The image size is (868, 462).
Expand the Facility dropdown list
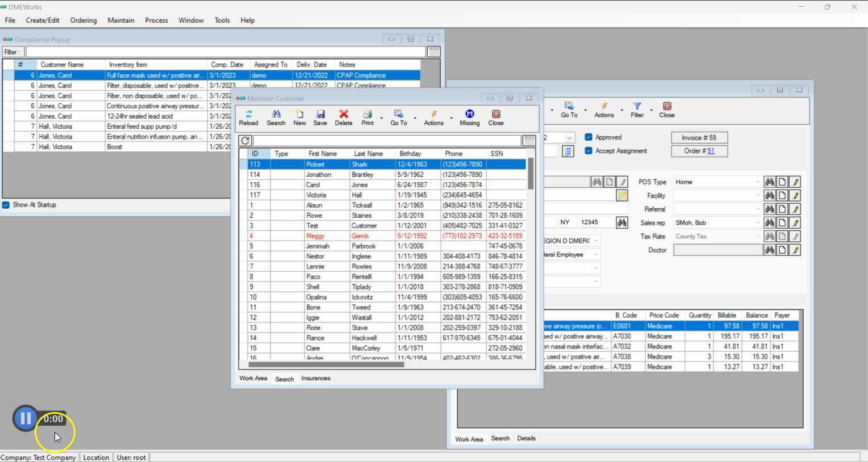tap(757, 196)
